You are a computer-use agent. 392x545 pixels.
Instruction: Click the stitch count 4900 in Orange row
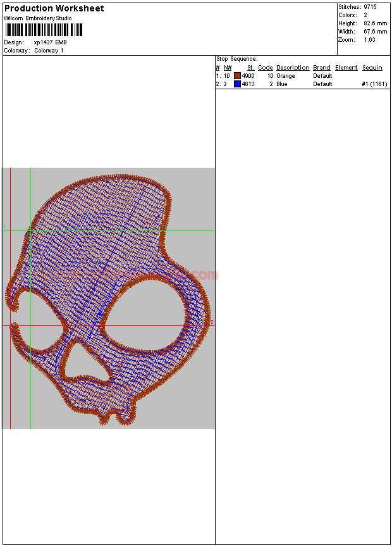click(x=248, y=76)
